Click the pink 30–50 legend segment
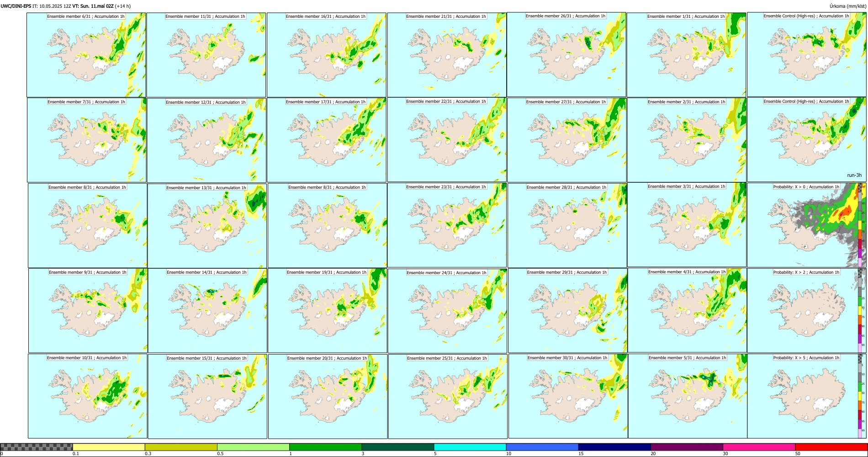The height and width of the screenshot is (457, 868). tap(759, 447)
